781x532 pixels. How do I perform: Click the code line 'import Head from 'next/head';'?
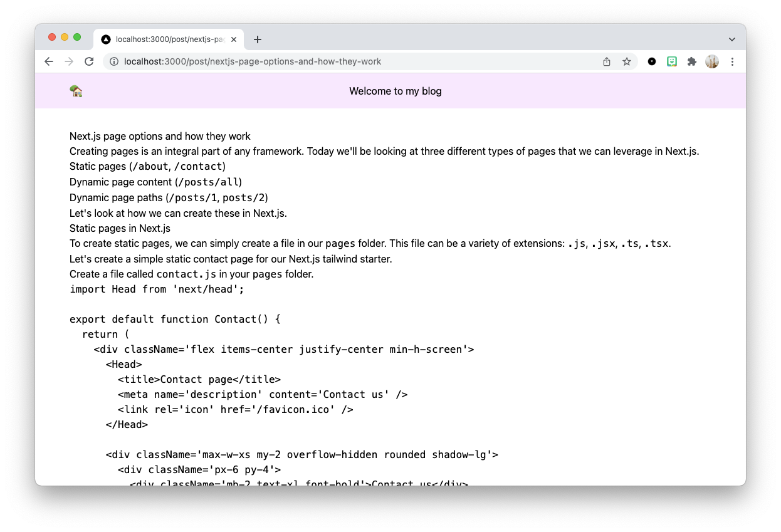pyautogui.click(x=157, y=289)
